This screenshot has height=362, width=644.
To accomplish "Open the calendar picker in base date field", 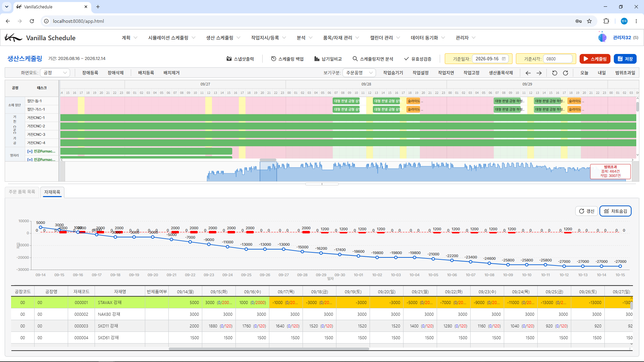I will tap(504, 59).
